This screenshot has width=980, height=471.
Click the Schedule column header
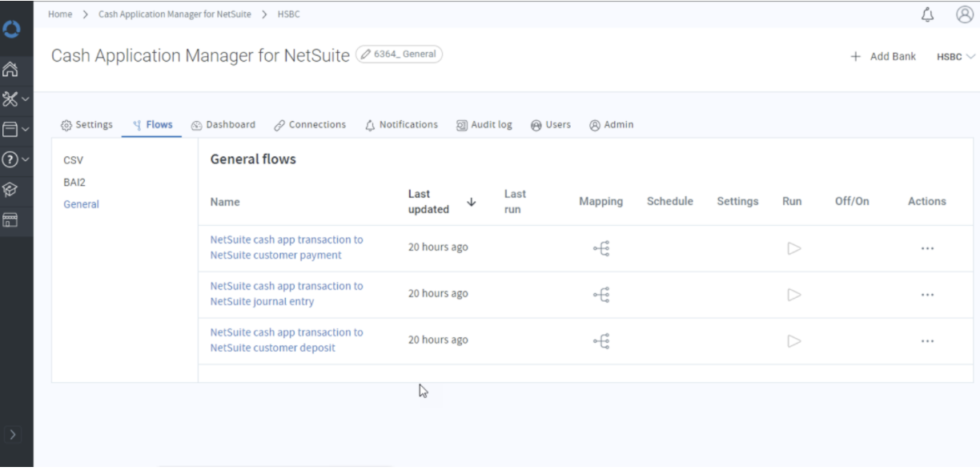670,202
